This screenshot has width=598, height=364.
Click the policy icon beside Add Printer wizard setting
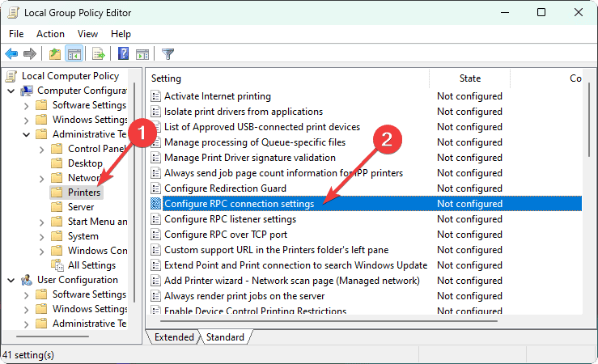155,281
